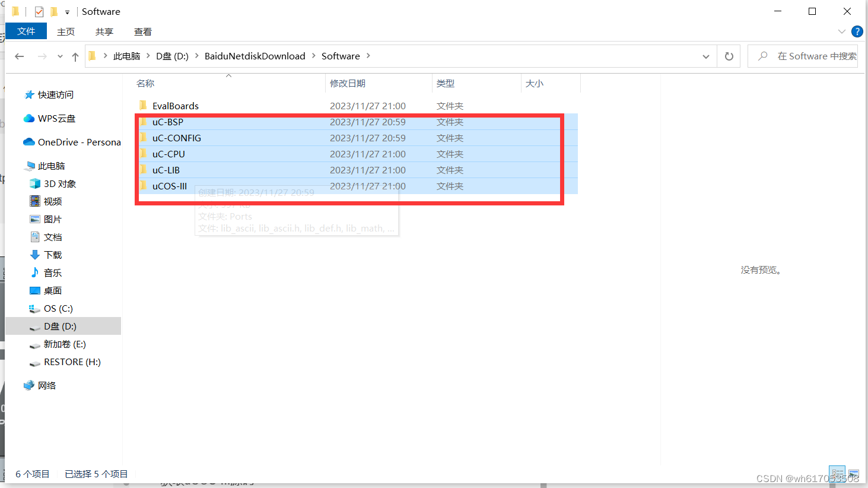Click the EvalBoards folder icon
868x488 pixels.
coord(143,105)
